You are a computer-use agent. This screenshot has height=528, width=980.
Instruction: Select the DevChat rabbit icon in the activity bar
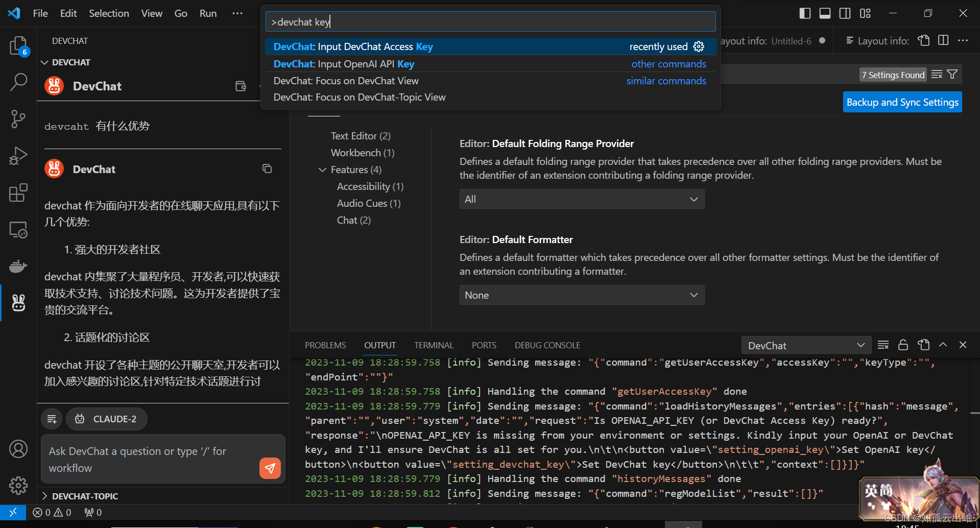click(x=18, y=303)
